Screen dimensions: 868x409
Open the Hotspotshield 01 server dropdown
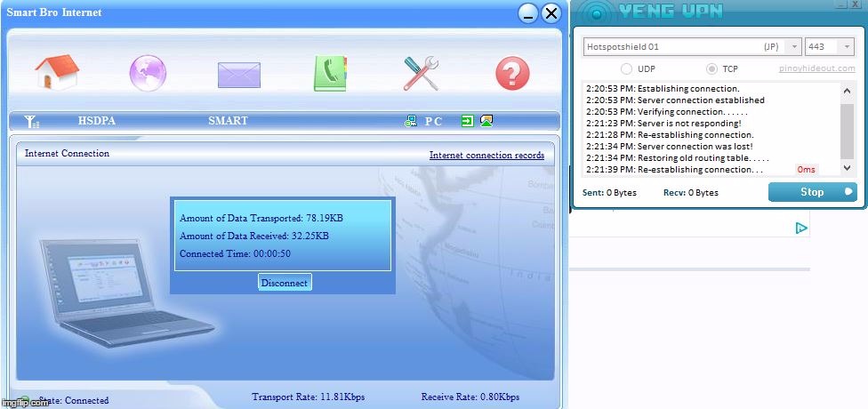point(692,47)
